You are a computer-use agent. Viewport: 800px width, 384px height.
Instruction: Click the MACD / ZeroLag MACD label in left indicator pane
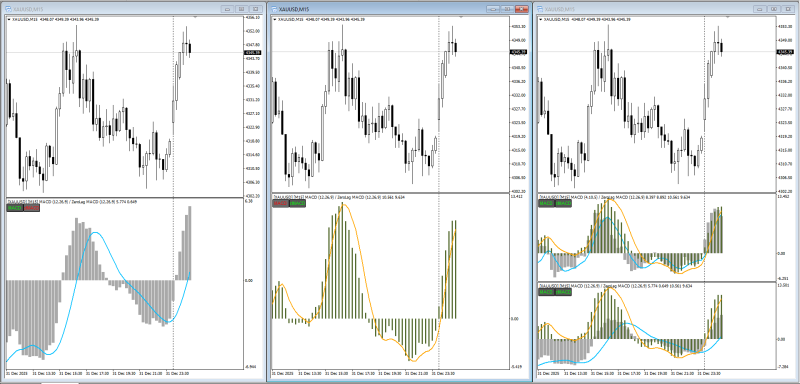point(71,202)
